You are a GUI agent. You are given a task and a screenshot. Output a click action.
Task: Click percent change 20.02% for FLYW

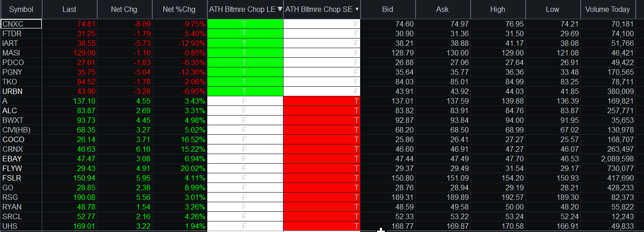click(193, 168)
